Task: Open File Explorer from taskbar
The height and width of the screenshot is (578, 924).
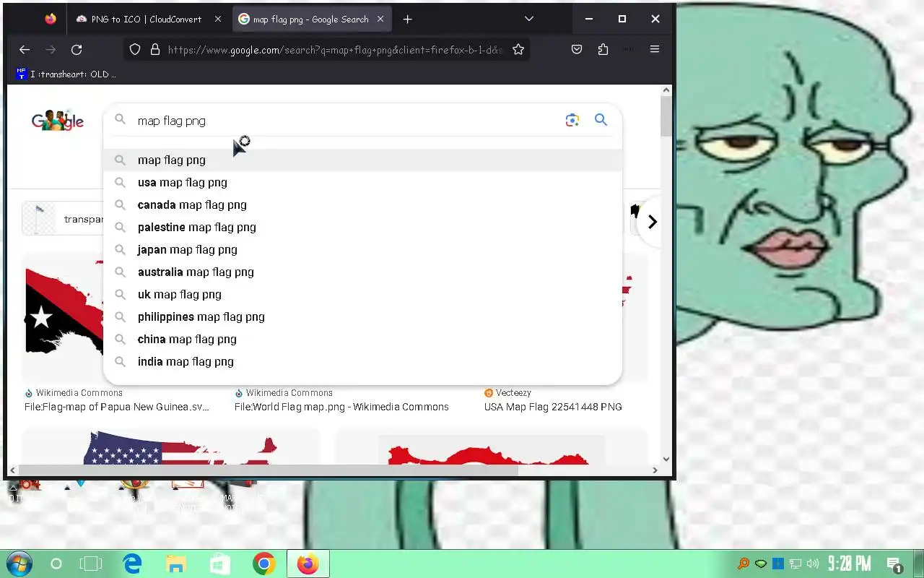Action: pyautogui.click(x=175, y=564)
